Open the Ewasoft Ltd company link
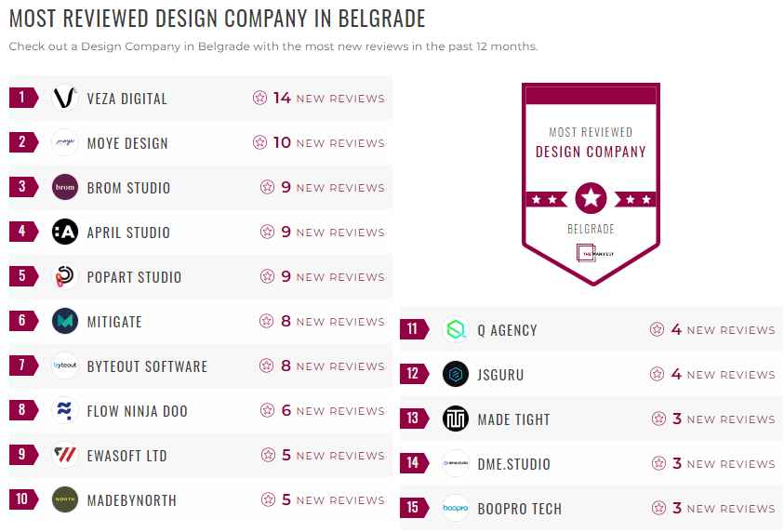The height and width of the screenshot is (532, 784). tap(126, 456)
